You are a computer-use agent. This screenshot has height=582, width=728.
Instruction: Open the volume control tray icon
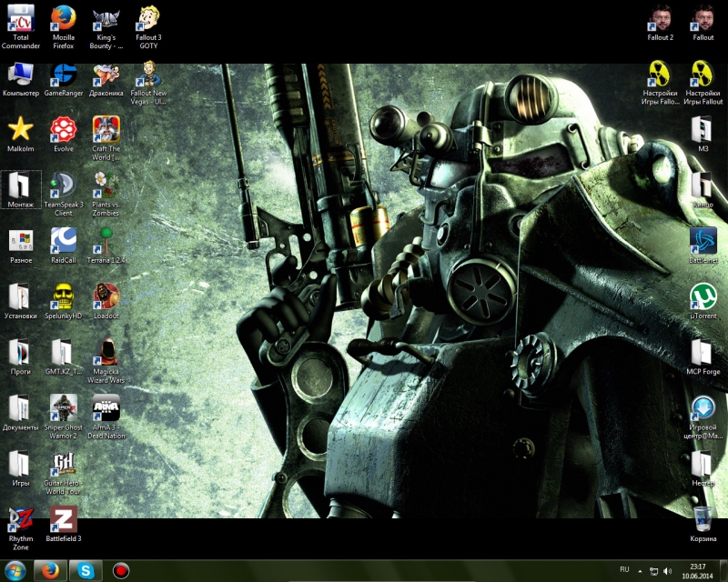coord(668,571)
